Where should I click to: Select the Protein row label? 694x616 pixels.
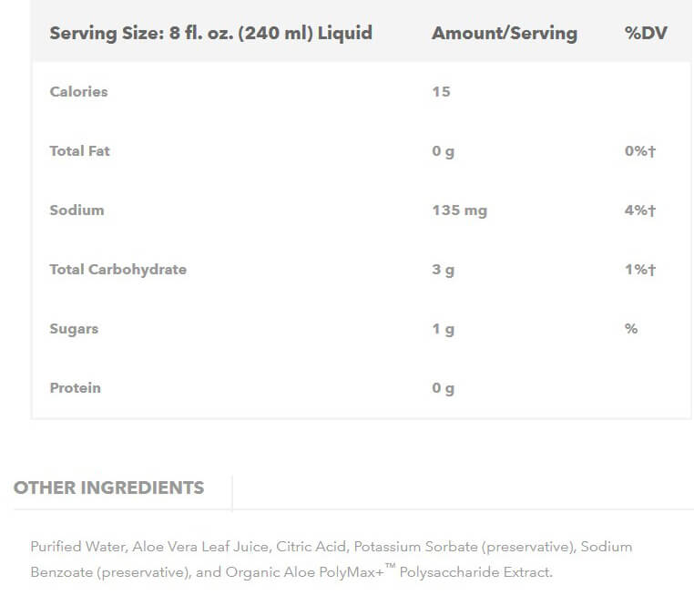(x=76, y=388)
